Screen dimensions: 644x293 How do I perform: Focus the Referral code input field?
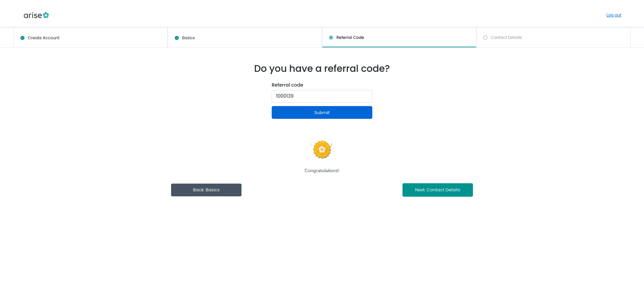(322, 96)
